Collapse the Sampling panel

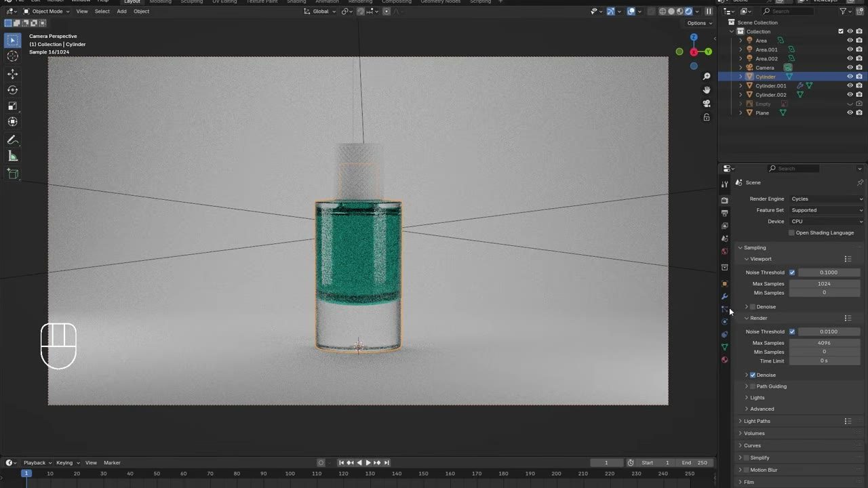(x=755, y=247)
